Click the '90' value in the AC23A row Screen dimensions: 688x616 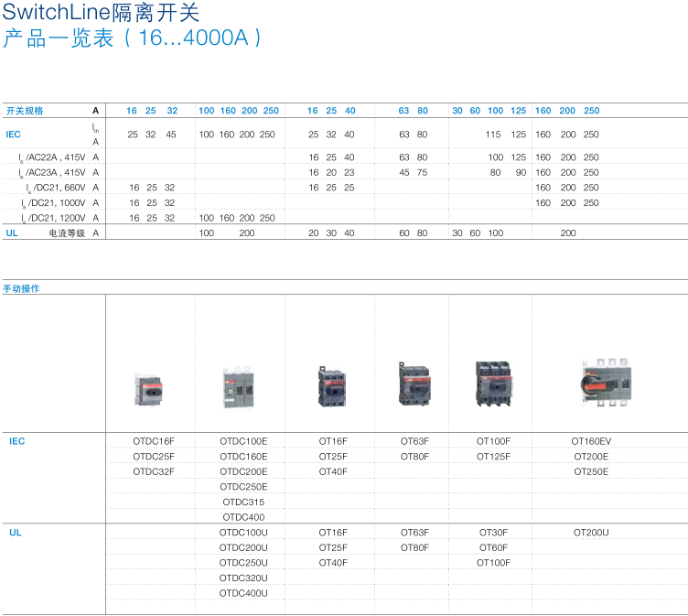tap(521, 173)
